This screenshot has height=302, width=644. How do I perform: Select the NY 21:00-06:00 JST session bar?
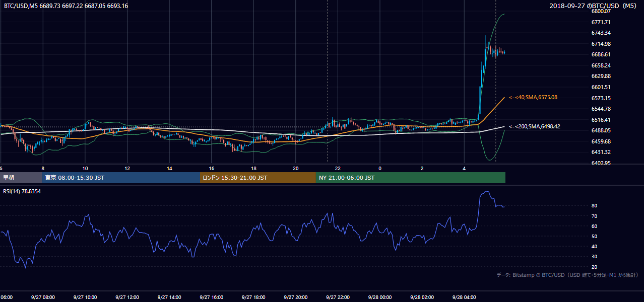pos(411,178)
